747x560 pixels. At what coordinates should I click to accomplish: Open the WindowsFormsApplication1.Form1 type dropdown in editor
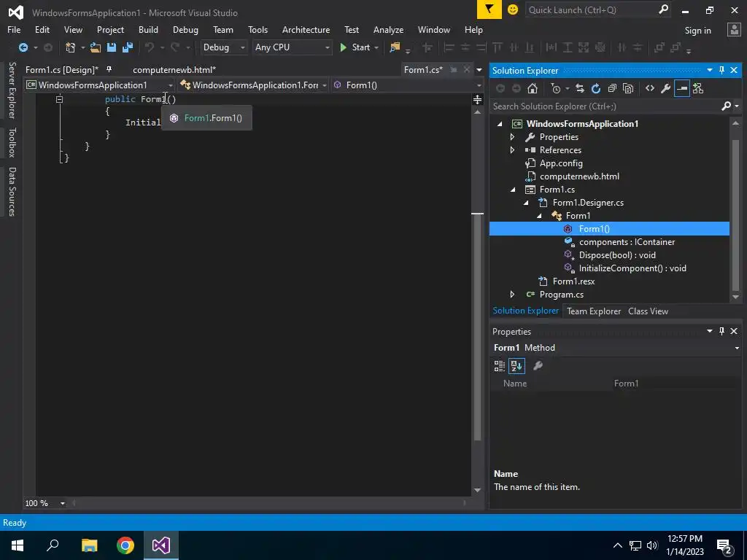click(253, 85)
